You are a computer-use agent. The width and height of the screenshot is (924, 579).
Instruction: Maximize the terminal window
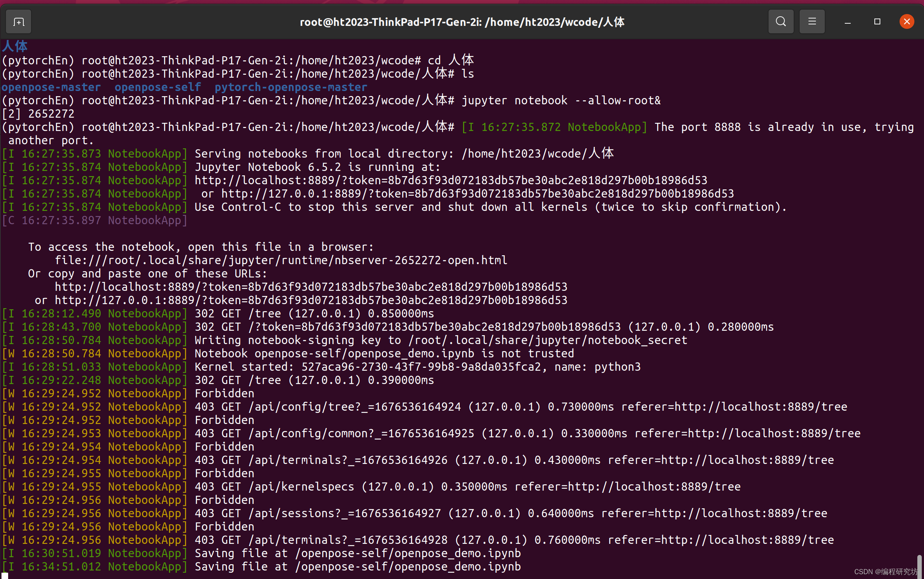[x=877, y=22]
